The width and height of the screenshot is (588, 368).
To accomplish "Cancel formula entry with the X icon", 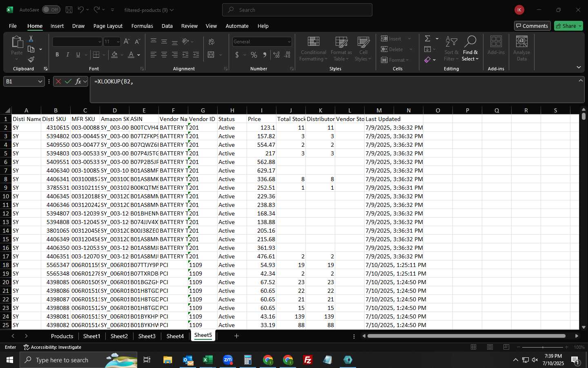I will [58, 81].
